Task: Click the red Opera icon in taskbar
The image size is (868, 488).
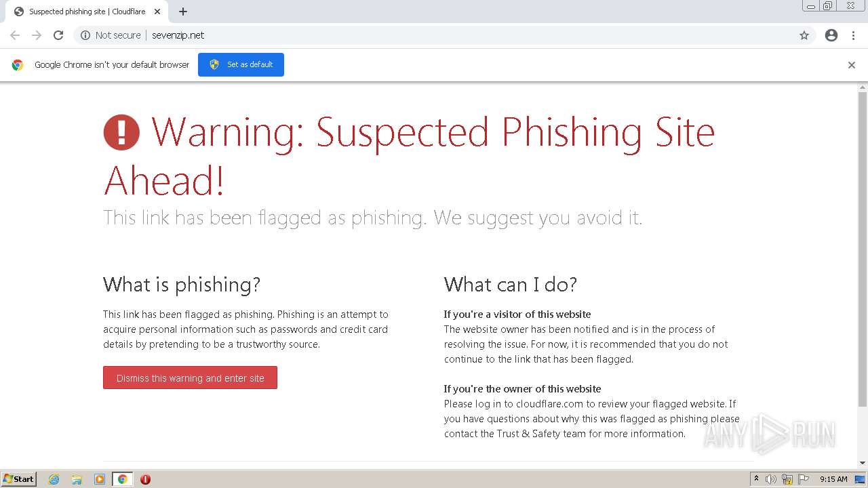Action: [145, 479]
